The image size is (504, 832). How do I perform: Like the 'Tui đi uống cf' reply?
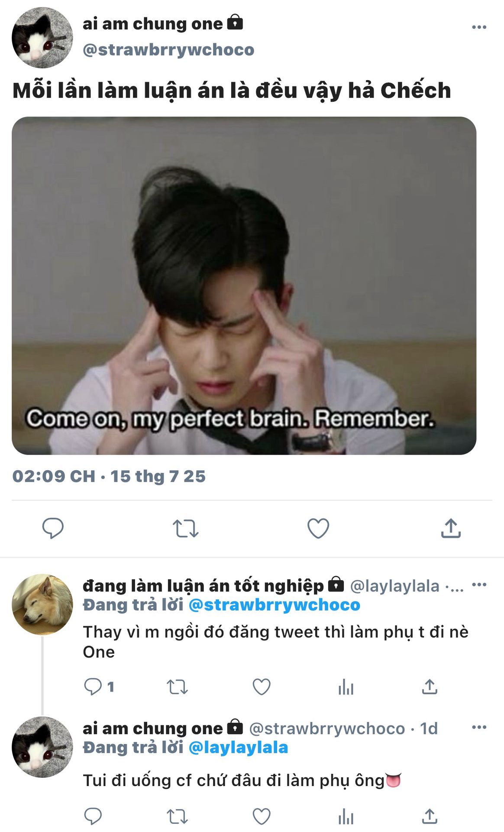(262, 816)
